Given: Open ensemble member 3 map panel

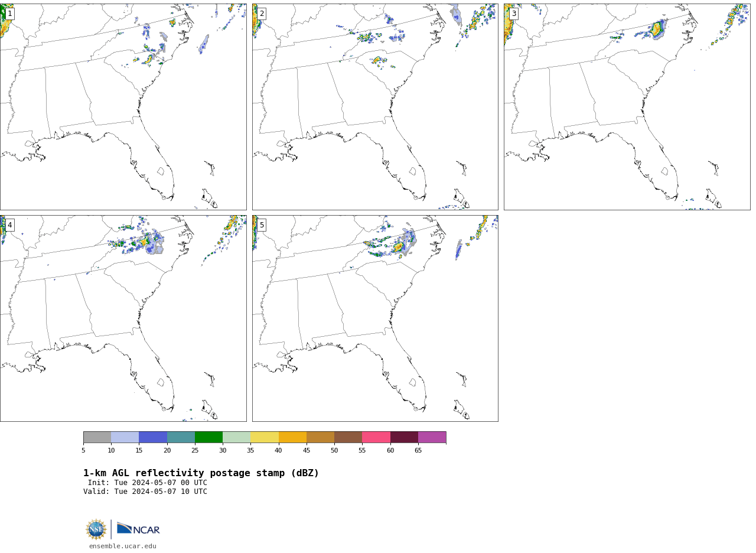Looking at the screenshot, I should [x=627, y=107].
